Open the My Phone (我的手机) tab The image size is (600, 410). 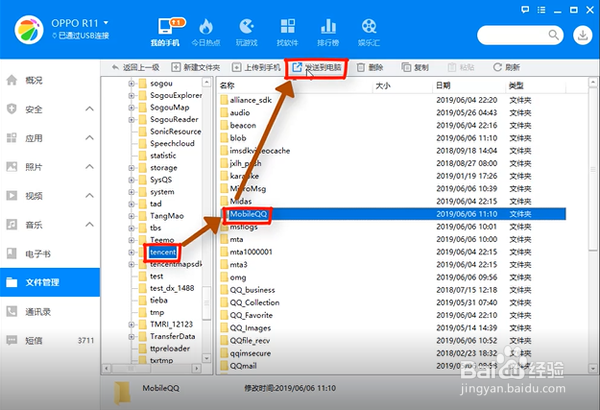point(165,32)
